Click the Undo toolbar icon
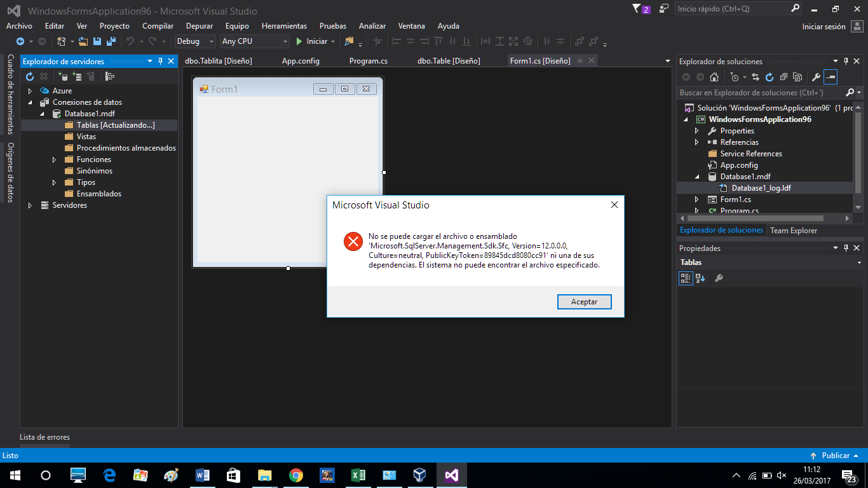The width and height of the screenshot is (868, 488). 130,41
